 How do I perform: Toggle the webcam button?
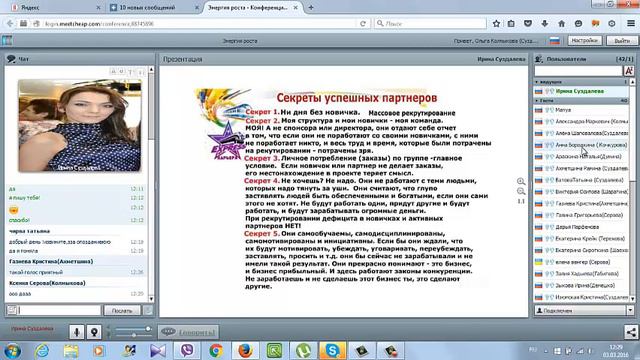pos(94,332)
